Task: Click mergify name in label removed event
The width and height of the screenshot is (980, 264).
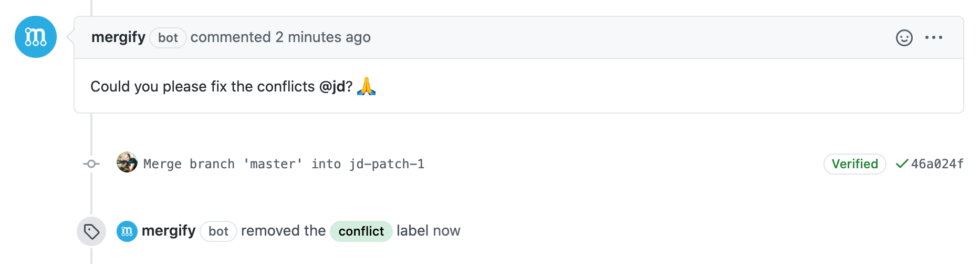Action: (x=169, y=231)
